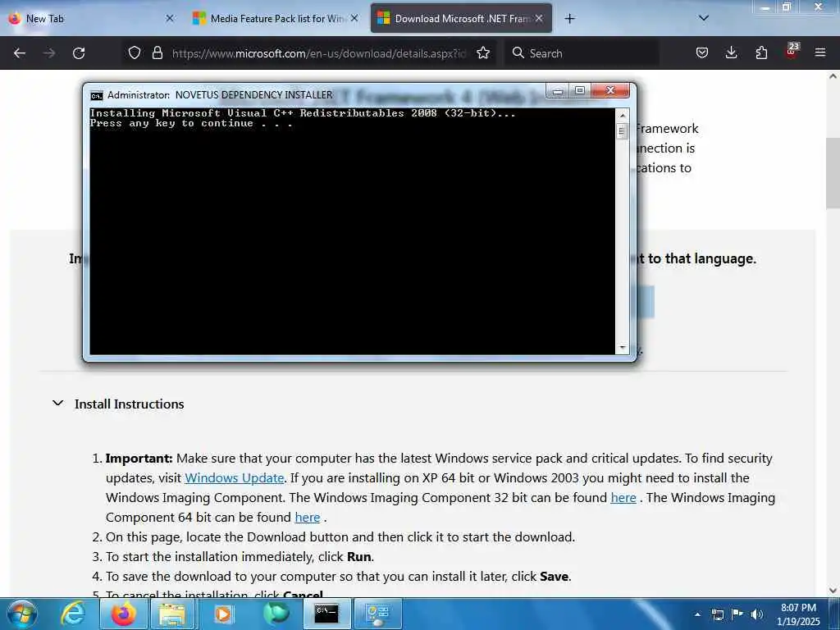Select the Download Microsoft .NET Framework tab

(461, 19)
